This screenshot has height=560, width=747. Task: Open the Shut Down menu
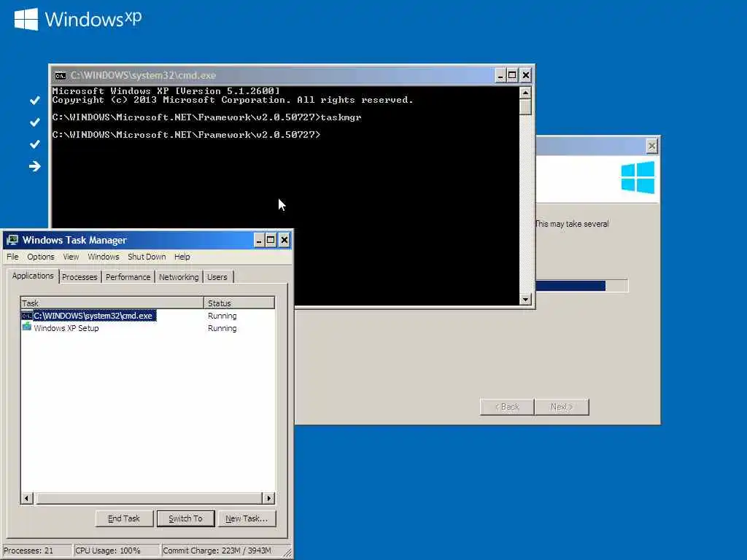tap(147, 257)
